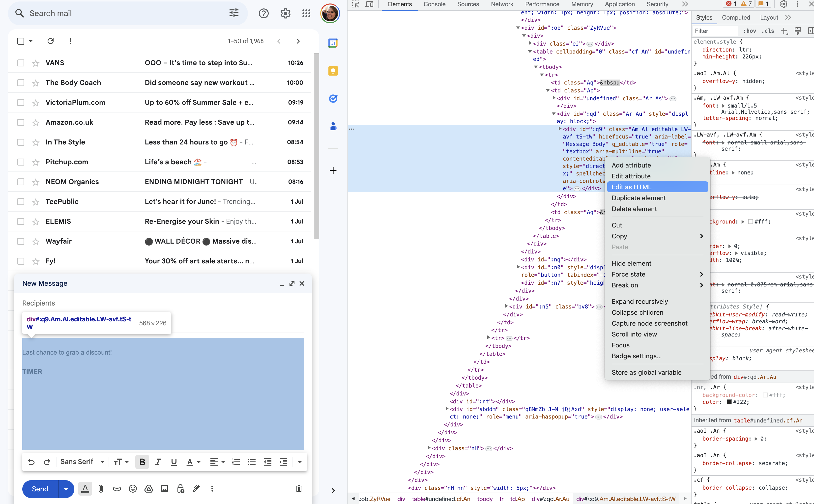Open Google Keep from the side panel
The image size is (814, 504).
333,71
